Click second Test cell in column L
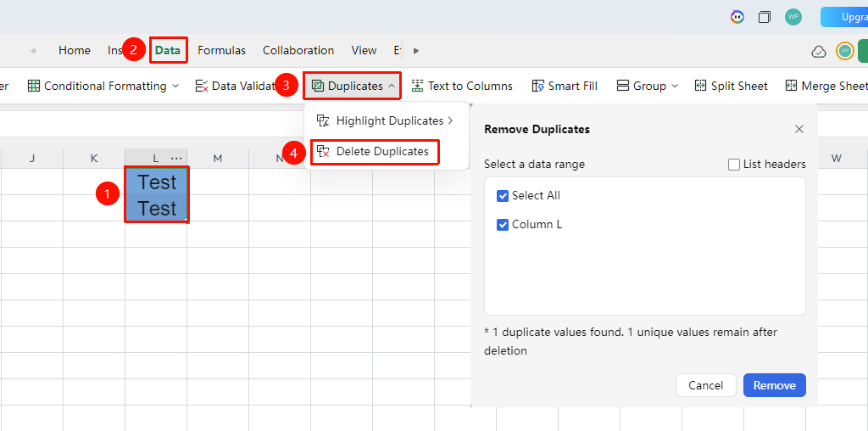Image resolution: width=868 pixels, height=431 pixels. (157, 209)
